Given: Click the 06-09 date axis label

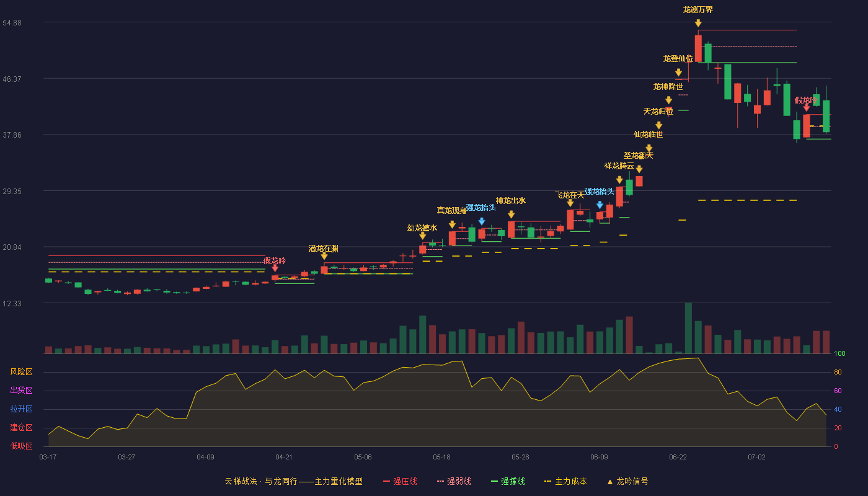Looking at the screenshot, I should (x=599, y=457).
